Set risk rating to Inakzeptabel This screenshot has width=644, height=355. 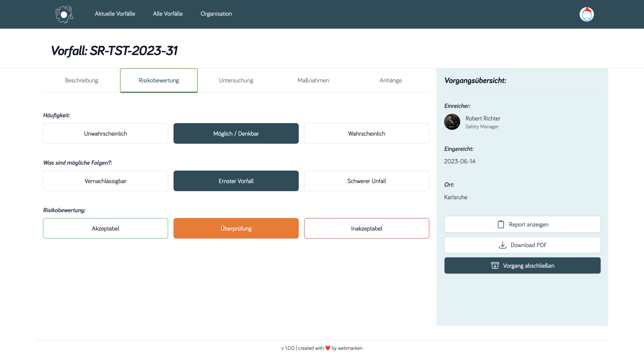[x=366, y=228]
